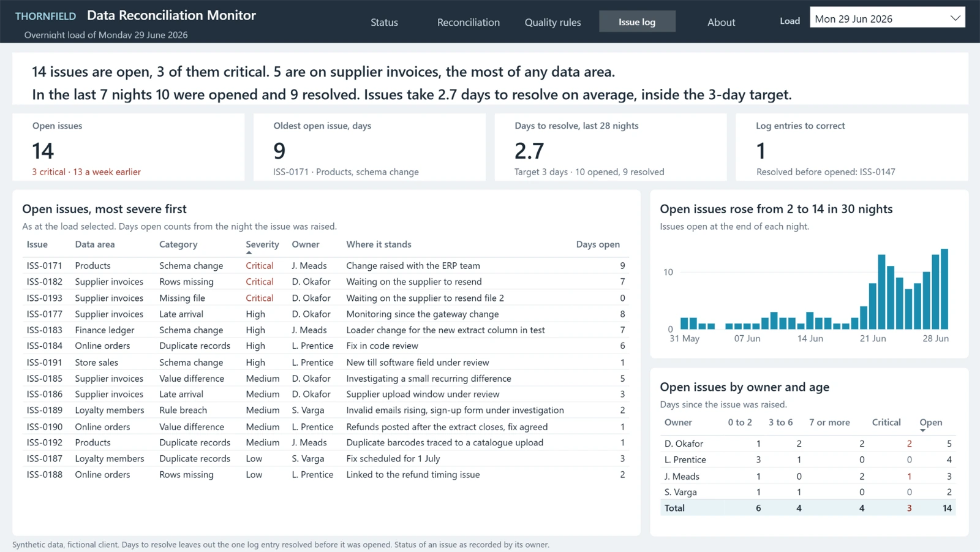Click ISS-0183 Finance ledger issue

(x=325, y=330)
